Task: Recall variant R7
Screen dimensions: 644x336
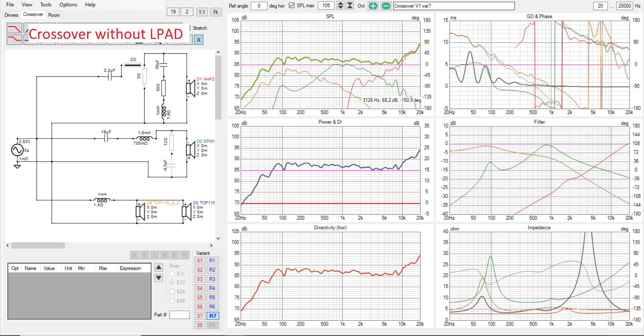Action: pos(213,316)
